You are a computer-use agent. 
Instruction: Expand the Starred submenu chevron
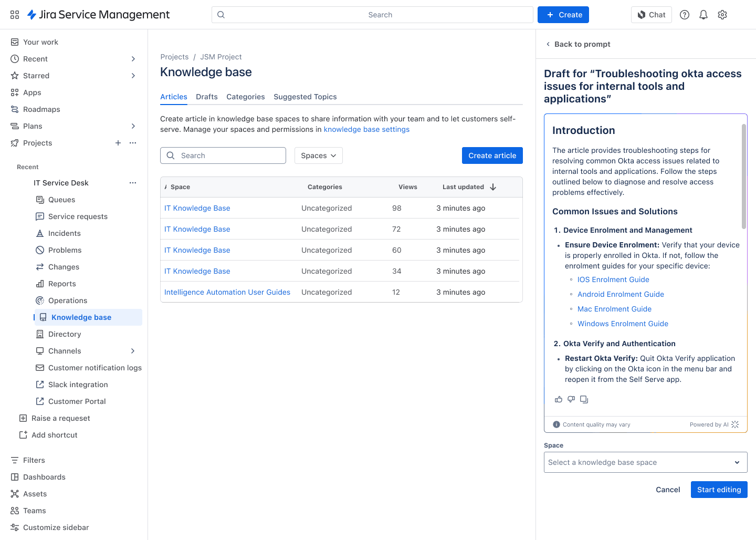point(133,76)
